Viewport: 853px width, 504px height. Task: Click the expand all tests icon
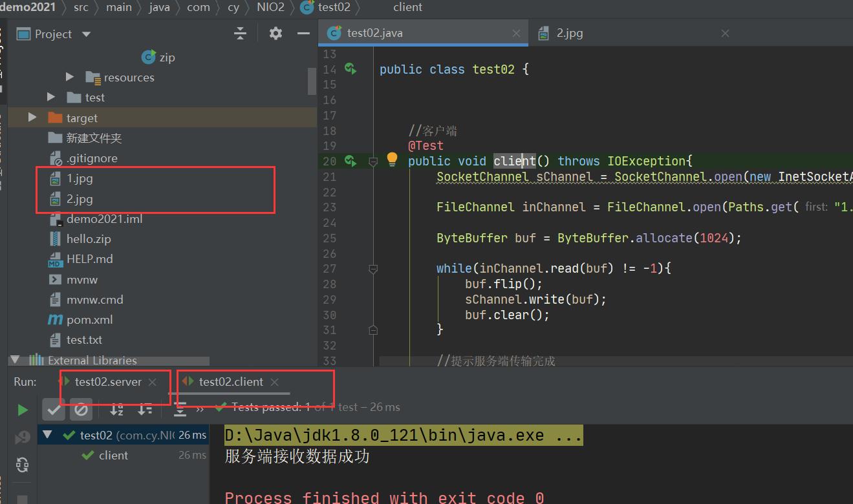(180, 409)
